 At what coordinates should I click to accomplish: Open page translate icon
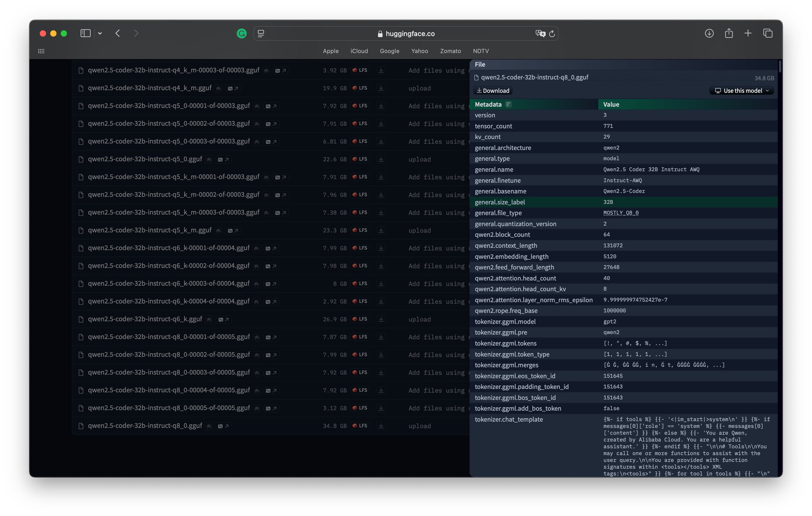(x=540, y=34)
